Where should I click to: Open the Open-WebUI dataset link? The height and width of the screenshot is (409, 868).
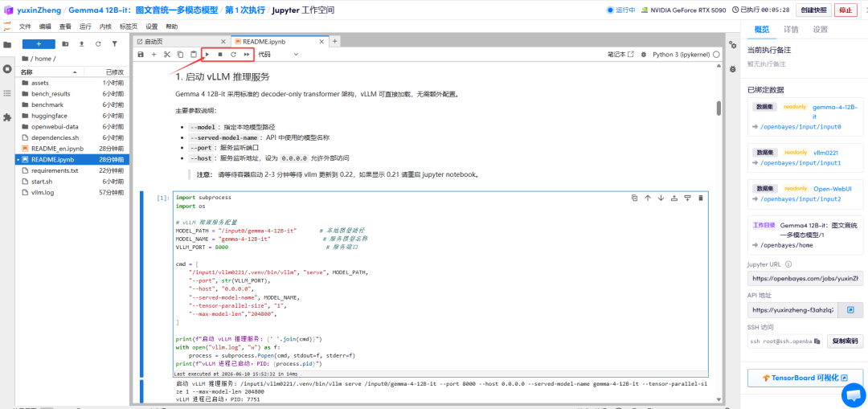pos(832,189)
